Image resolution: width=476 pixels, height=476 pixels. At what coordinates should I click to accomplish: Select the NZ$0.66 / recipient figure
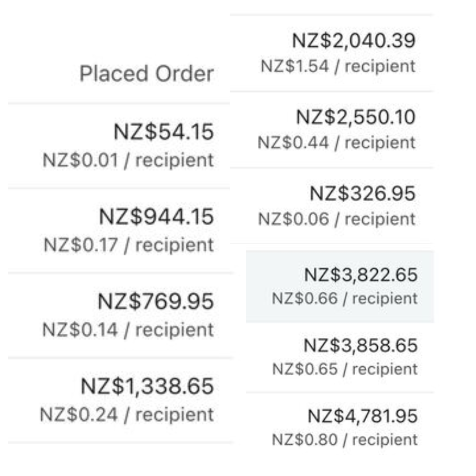point(344,299)
